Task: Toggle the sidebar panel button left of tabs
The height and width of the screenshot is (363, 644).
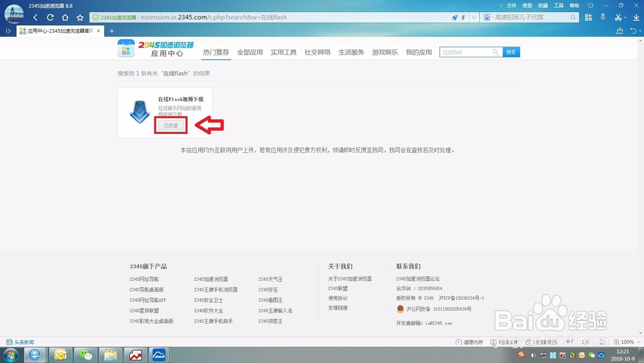Action: point(8,31)
